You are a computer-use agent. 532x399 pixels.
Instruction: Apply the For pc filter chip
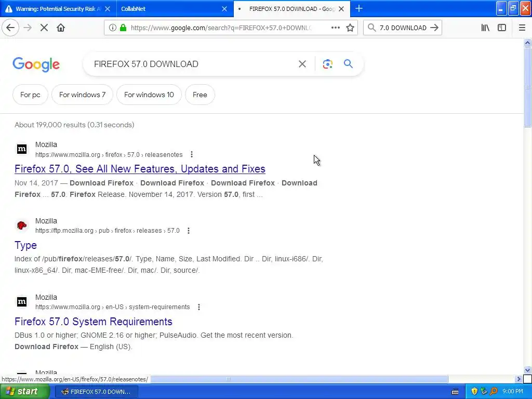point(30,95)
